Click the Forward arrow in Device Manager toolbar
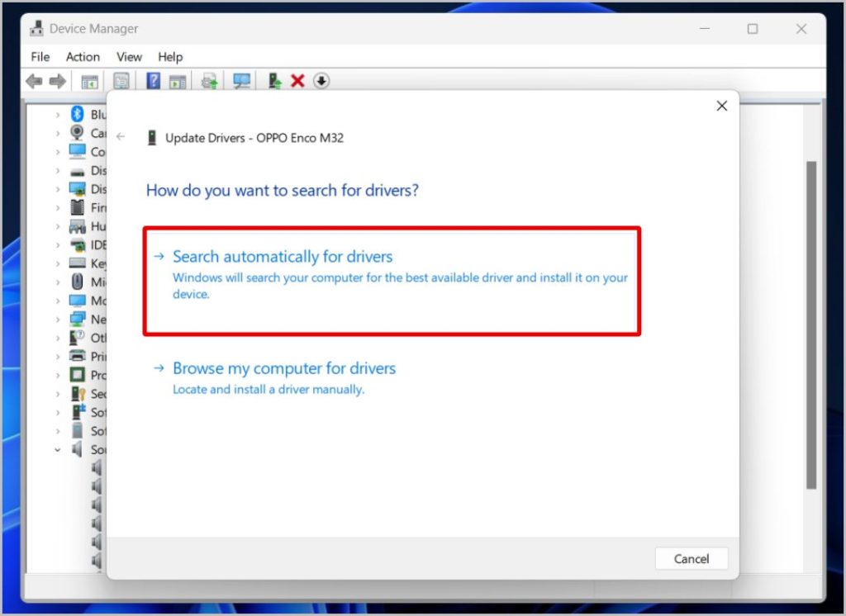 [x=57, y=82]
